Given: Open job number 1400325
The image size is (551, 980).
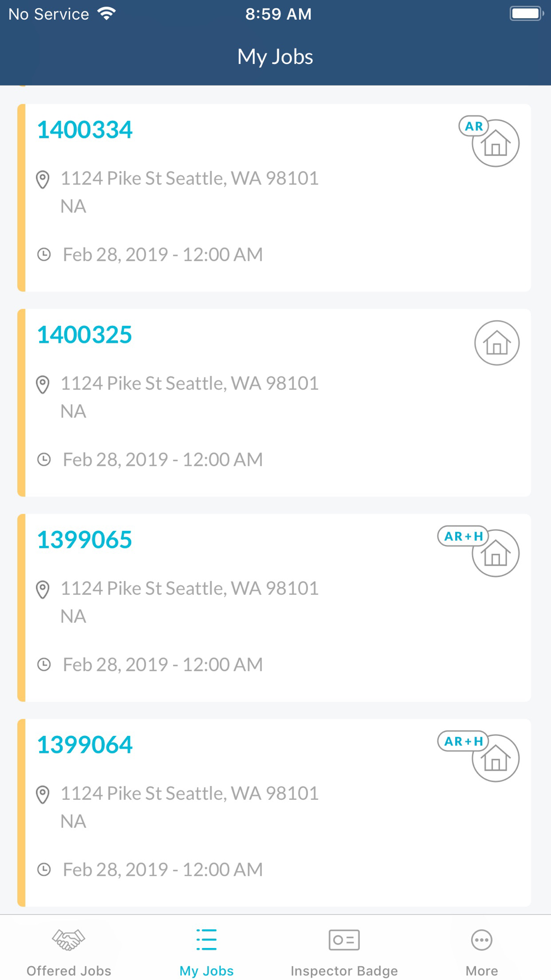Looking at the screenshot, I should point(84,335).
